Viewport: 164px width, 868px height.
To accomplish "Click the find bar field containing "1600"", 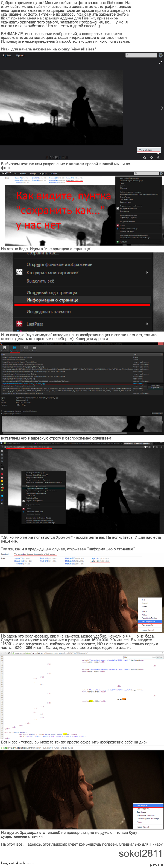I will click(137, 657).
